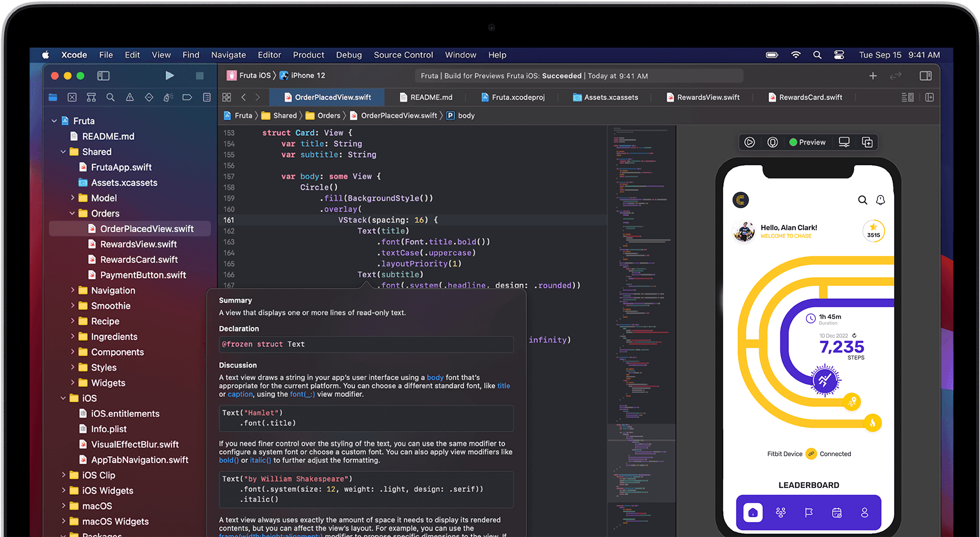Tap the home tab in phone preview
The image size is (980, 537).
(753, 512)
